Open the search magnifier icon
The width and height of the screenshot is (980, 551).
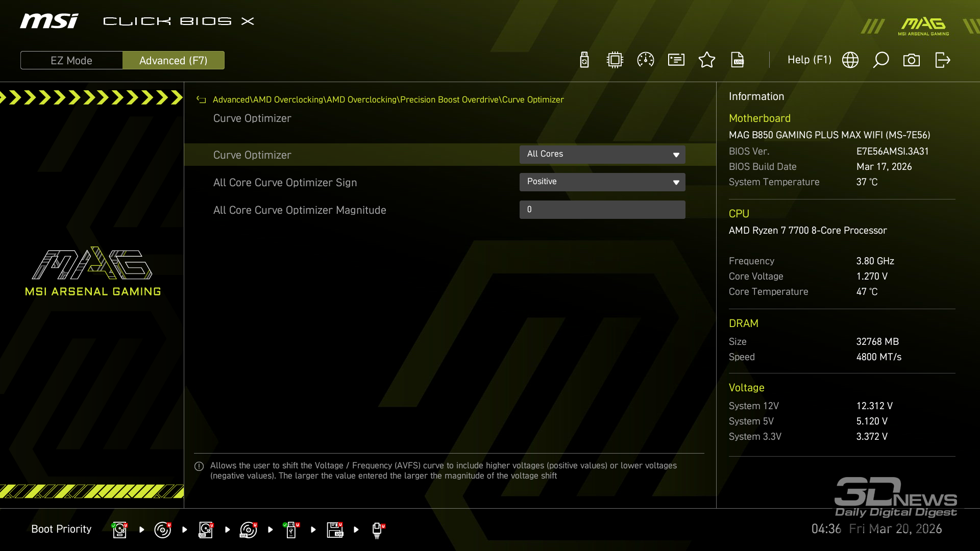pos(881,60)
